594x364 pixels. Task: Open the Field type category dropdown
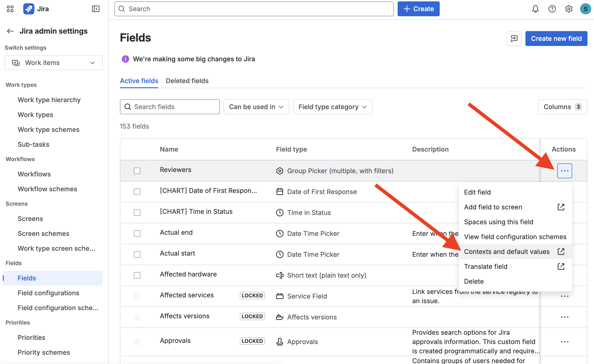pyautogui.click(x=332, y=107)
